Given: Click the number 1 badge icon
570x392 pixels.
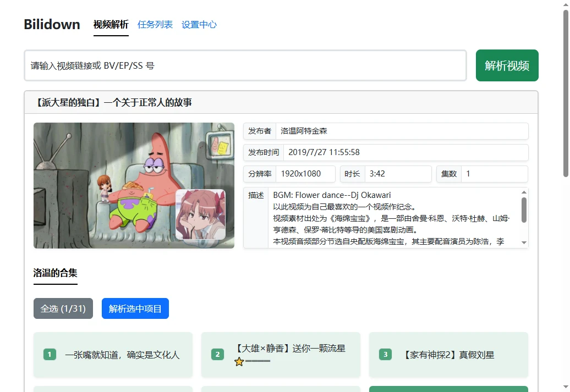Looking at the screenshot, I should coord(50,355).
